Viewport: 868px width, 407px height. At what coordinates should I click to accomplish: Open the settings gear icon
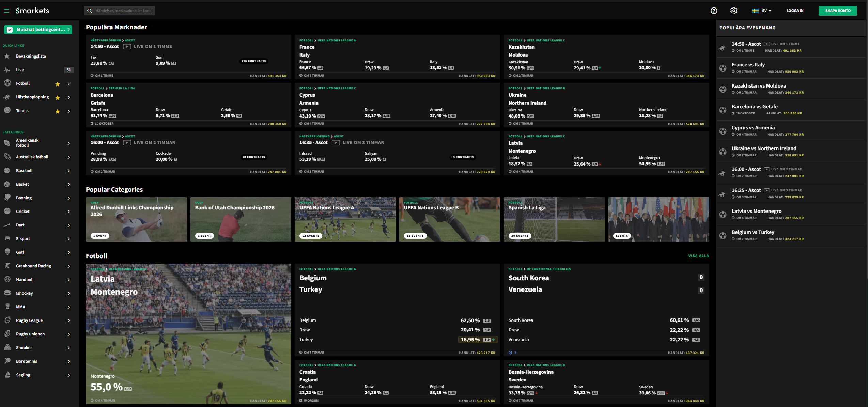[734, 11]
